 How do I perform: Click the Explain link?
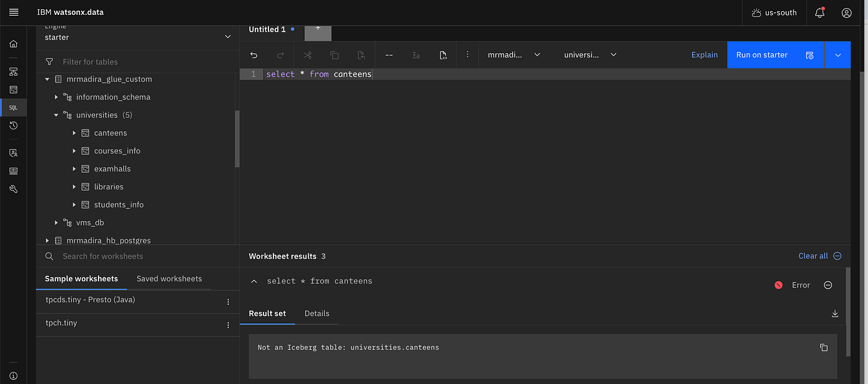(x=704, y=55)
